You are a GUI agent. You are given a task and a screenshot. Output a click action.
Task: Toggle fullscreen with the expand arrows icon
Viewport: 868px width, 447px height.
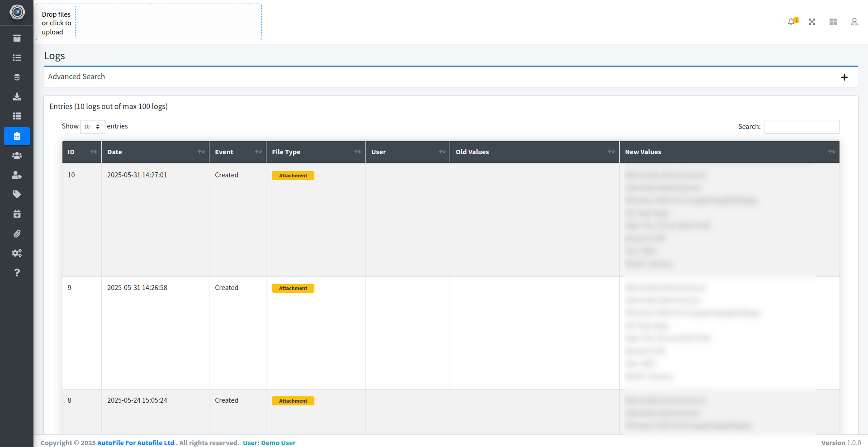[x=812, y=22]
